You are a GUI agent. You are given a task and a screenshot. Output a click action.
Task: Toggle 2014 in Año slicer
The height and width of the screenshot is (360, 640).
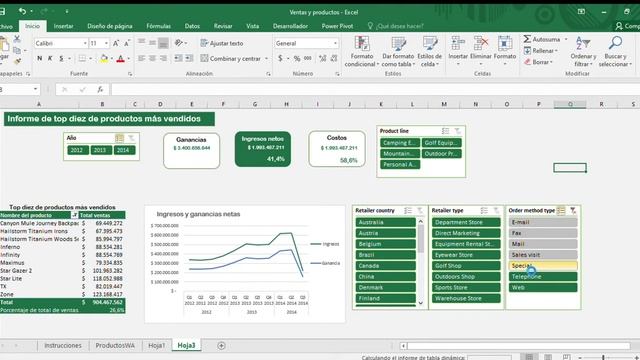(123, 150)
